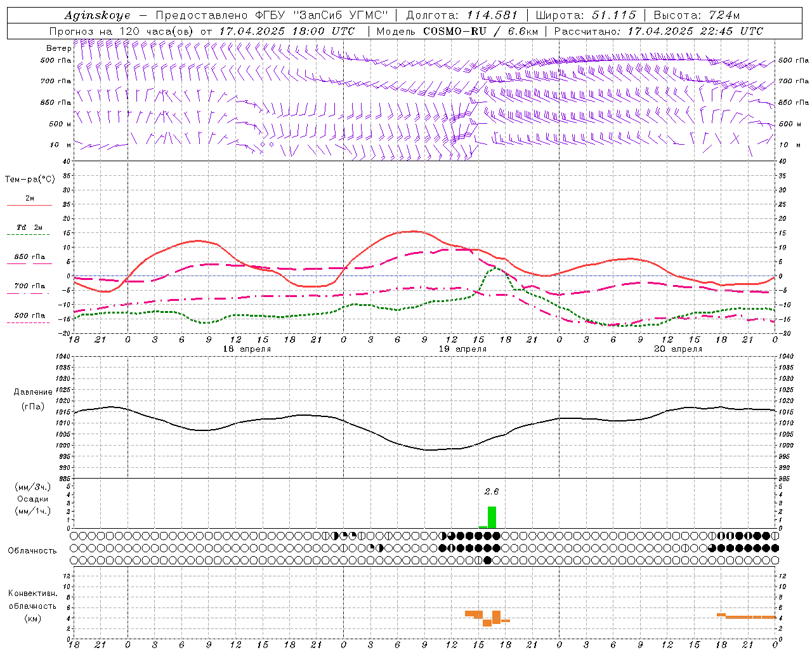Click the Осадки precipitation label
The height and width of the screenshot is (650, 812).
click(x=32, y=499)
